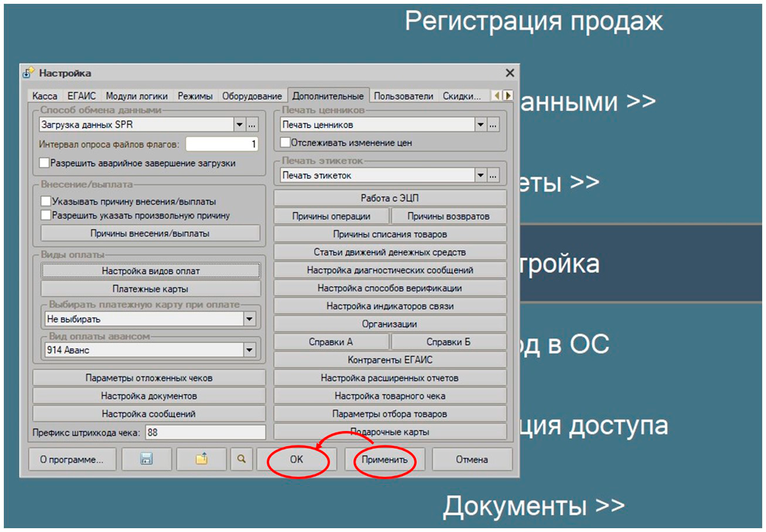Screen dimensions: 766x532
Task: Enable Разрешить аварийное завершение загрузки checkbox
Action: tap(44, 163)
